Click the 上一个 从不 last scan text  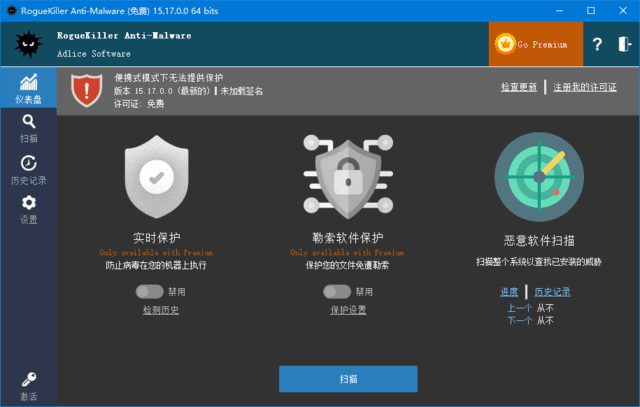[531, 308]
